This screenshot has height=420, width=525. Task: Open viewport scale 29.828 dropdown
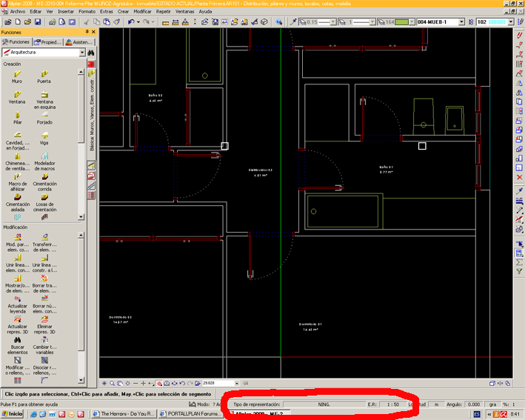(x=237, y=383)
